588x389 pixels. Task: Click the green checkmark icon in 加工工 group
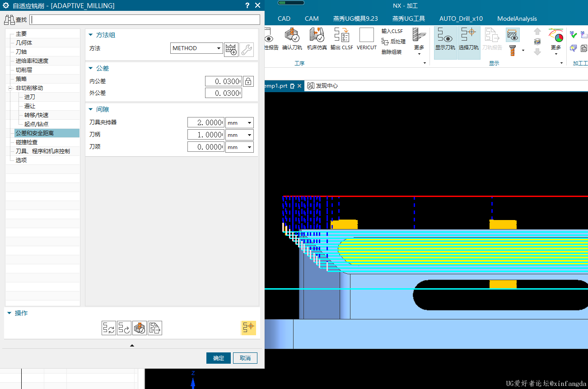[573, 34]
